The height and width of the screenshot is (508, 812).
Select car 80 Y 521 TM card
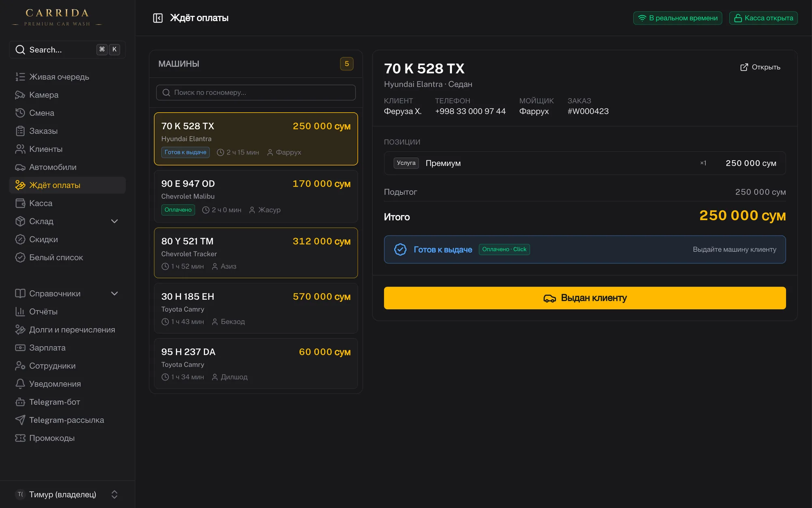click(x=256, y=253)
